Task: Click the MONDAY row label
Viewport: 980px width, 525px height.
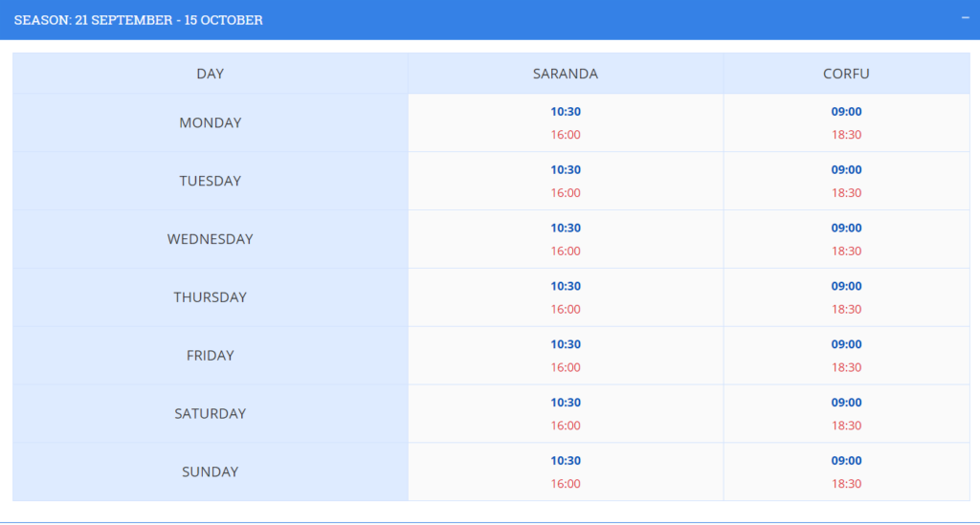Action: [210, 122]
